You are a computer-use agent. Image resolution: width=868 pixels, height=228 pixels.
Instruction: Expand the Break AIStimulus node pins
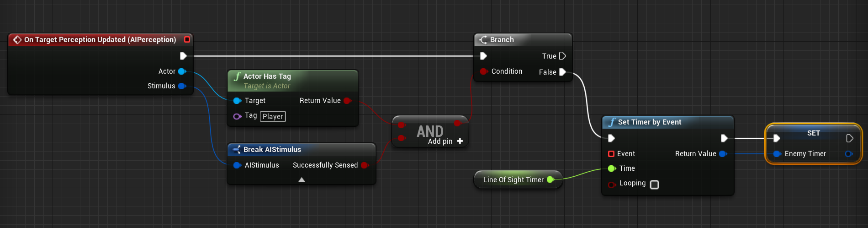click(x=302, y=180)
